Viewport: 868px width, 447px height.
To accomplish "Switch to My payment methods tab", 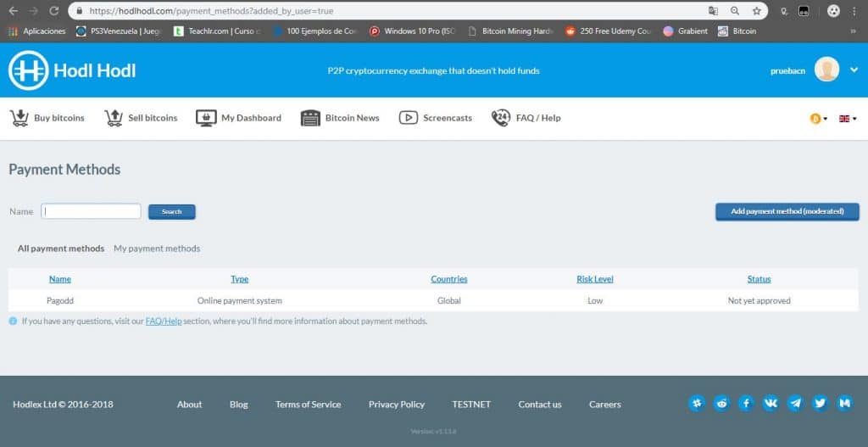I will (x=157, y=249).
